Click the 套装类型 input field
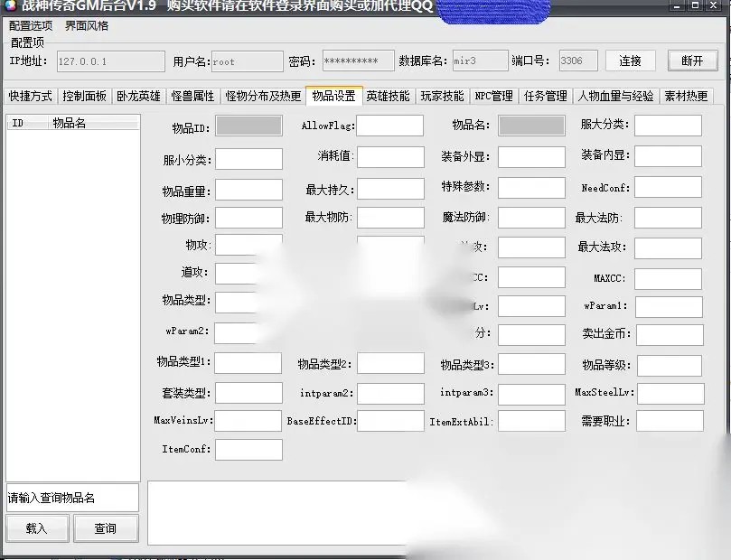731x560 pixels. (249, 393)
